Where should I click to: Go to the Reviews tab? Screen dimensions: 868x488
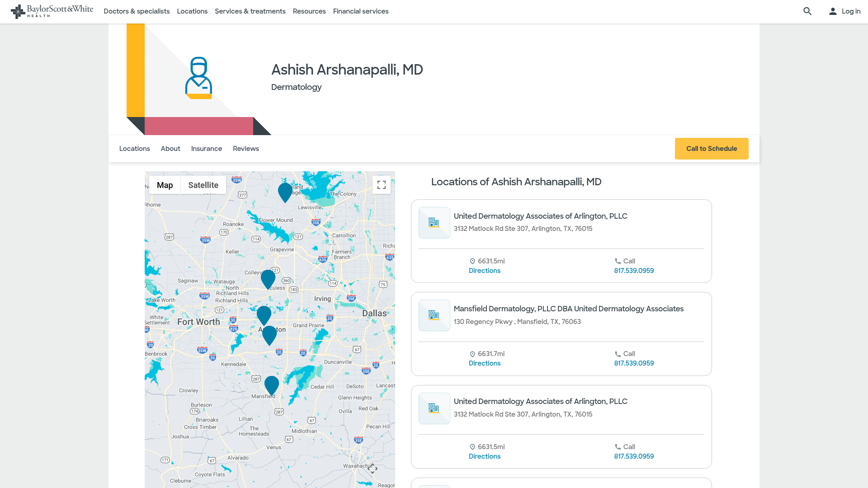point(245,149)
